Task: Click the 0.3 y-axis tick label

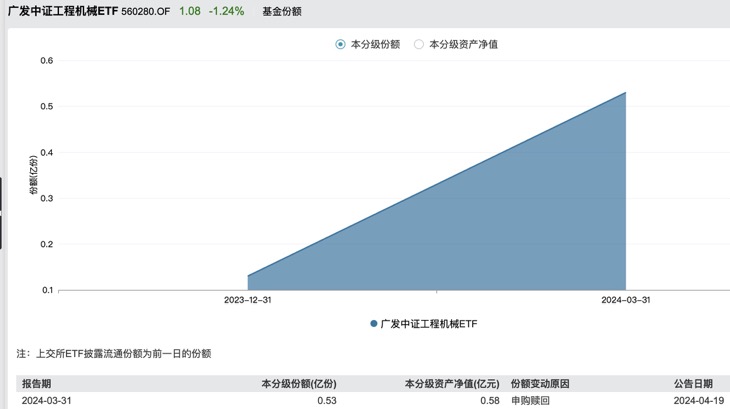Action: click(47, 198)
